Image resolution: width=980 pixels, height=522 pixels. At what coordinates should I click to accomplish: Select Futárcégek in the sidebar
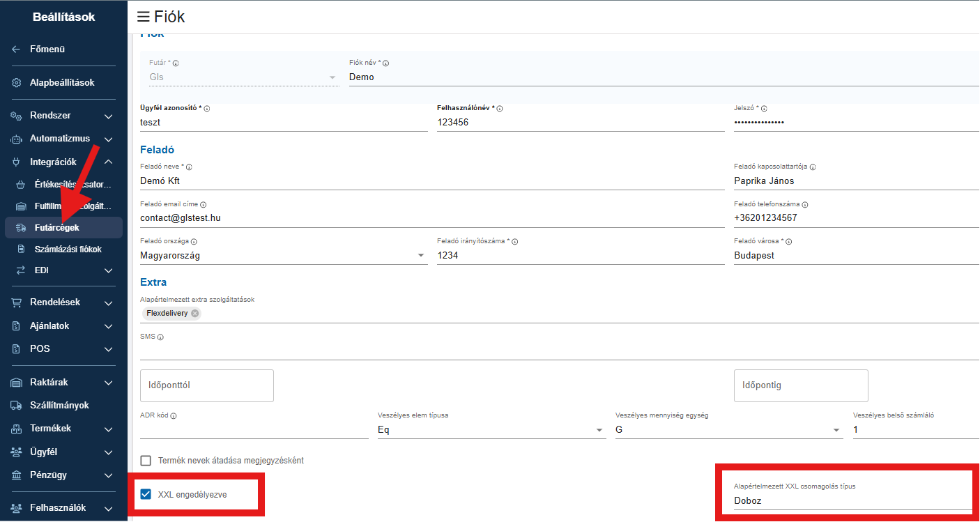coord(64,227)
